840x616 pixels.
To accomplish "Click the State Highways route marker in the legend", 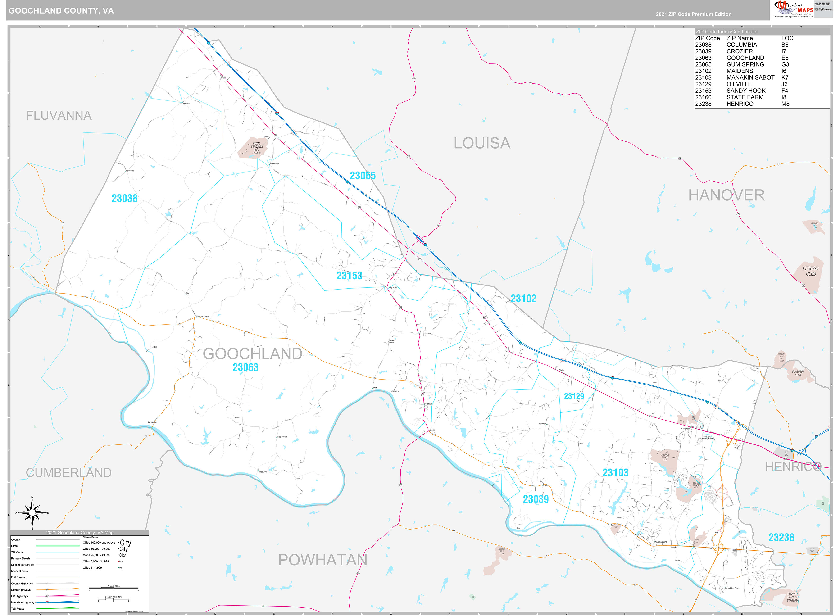I will [47, 590].
